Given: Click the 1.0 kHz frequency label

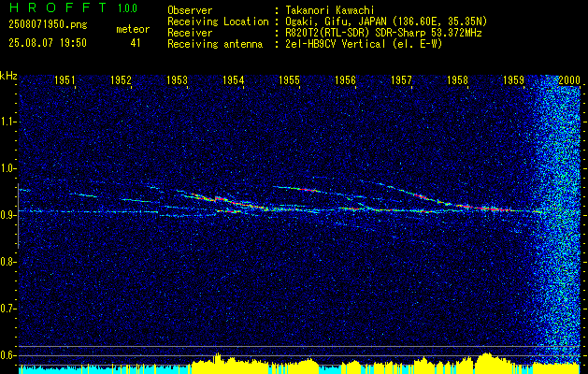Looking at the screenshot, I should tap(8, 169).
